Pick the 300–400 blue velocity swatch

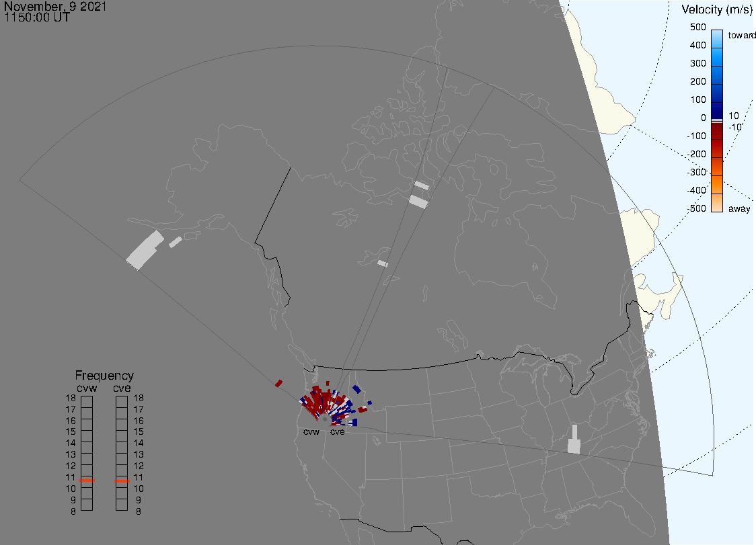click(717, 57)
